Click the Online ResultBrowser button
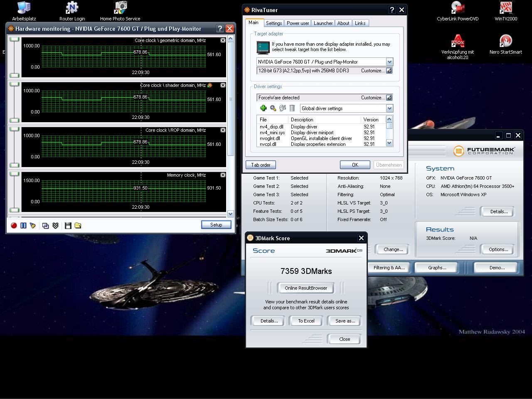This screenshot has width=532, height=399. (306, 288)
